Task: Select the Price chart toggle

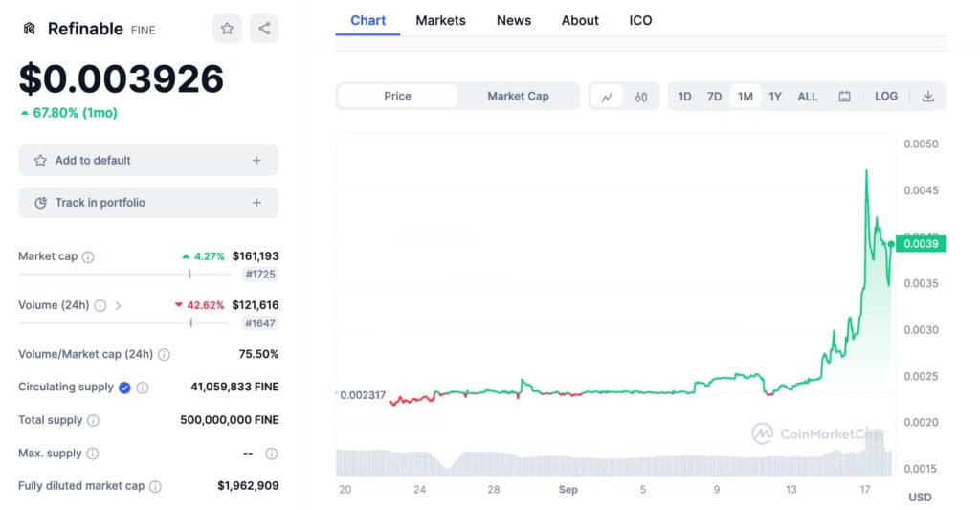Action: 397,97
